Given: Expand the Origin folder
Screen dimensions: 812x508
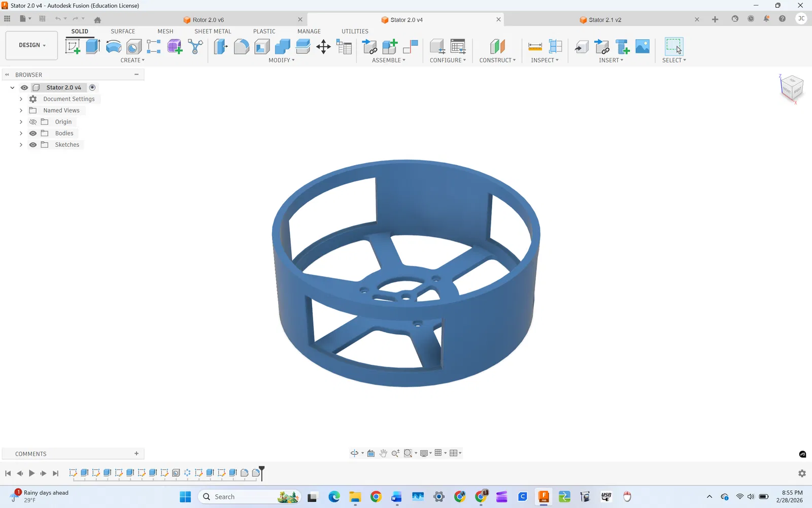Looking at the screenshot, I should click(21, 122).
